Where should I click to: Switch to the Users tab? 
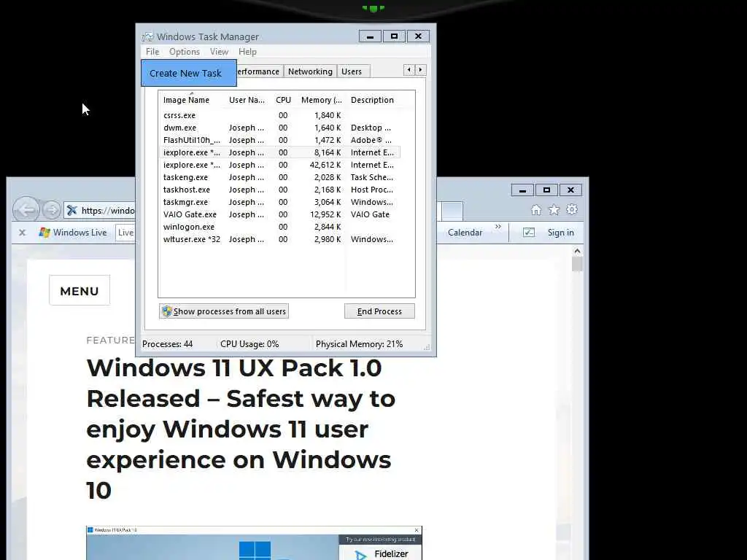[352, 71]
